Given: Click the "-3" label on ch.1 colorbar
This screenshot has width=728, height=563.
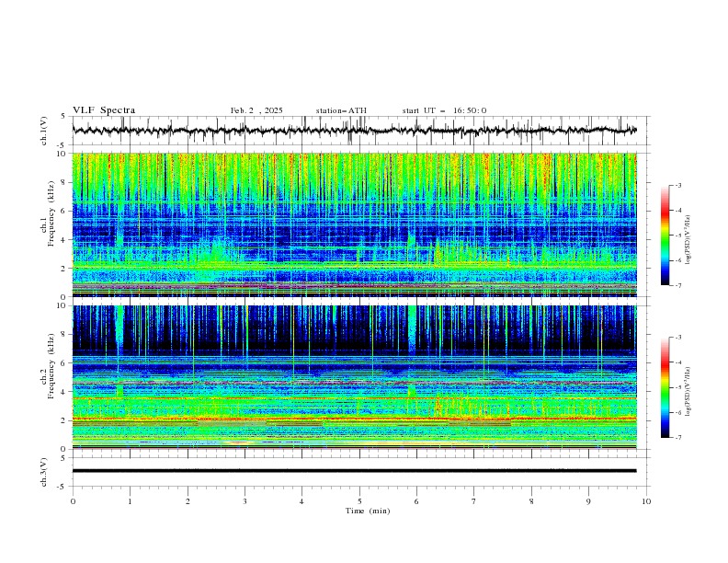Looking at the screenshot, I should 678,185.
